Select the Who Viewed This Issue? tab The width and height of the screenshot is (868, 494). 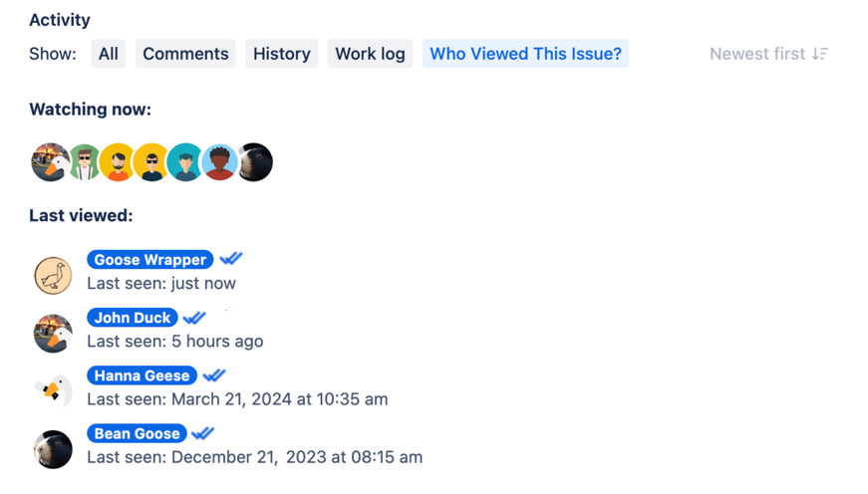click(x=525, y=54)
